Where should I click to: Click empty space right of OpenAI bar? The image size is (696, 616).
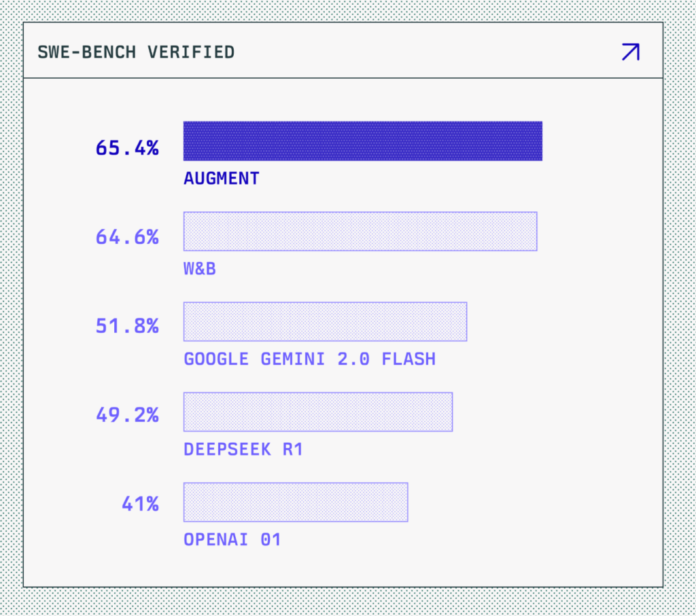coord(533,502)
